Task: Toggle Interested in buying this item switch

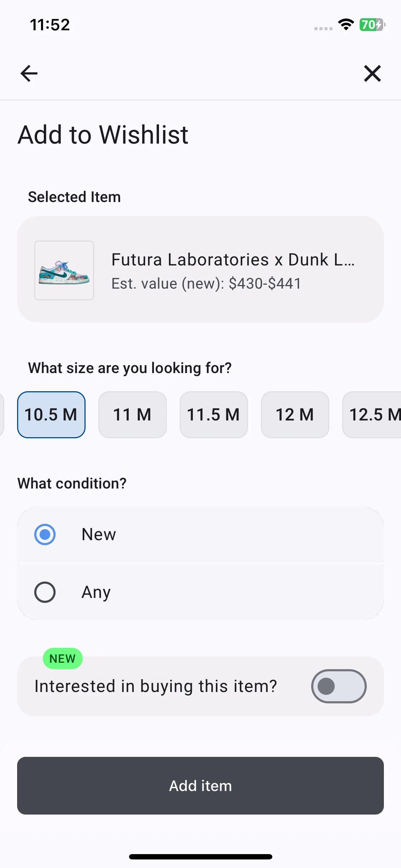Action: (339, 686)
